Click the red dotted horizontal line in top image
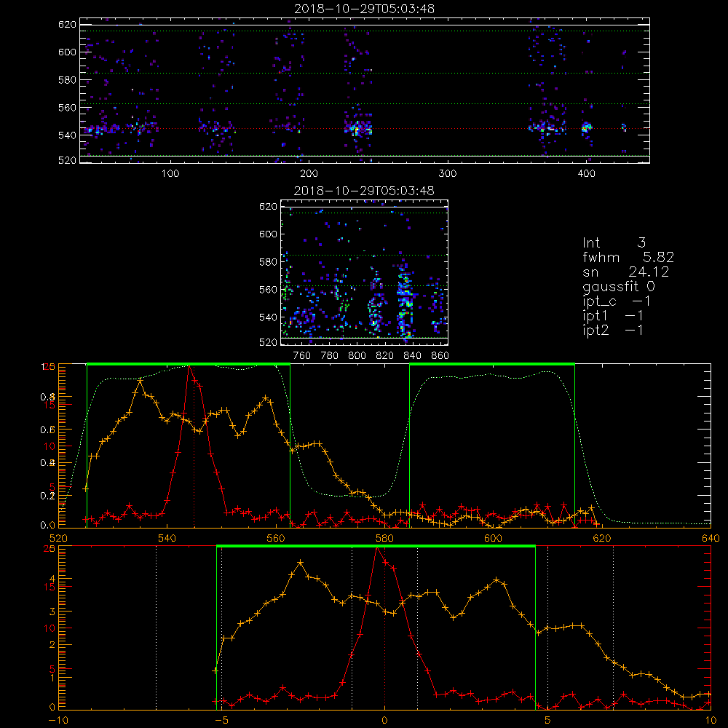The height and width of the screenshot is (728, 728). pos(365,129)
